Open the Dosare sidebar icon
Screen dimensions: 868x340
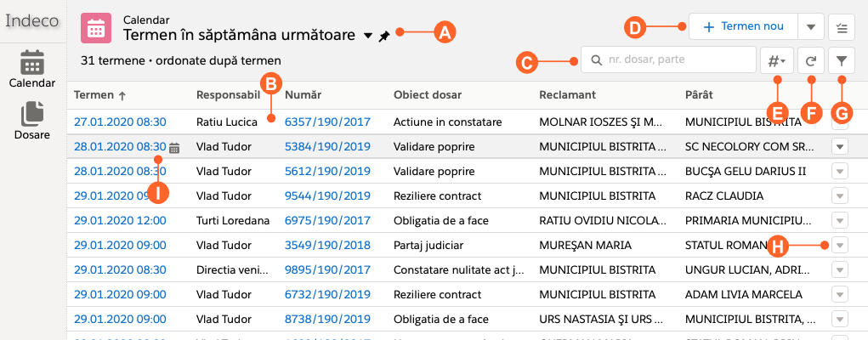tap(32, 116)
